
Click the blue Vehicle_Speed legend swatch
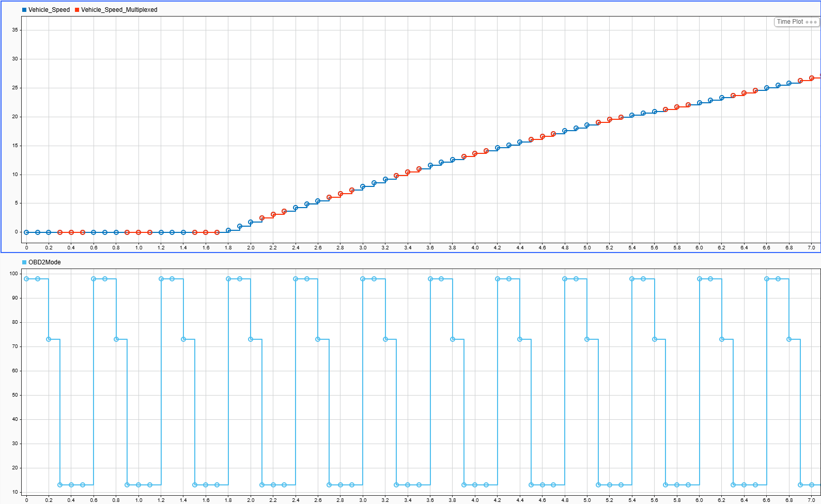click(x=24, y=10)
